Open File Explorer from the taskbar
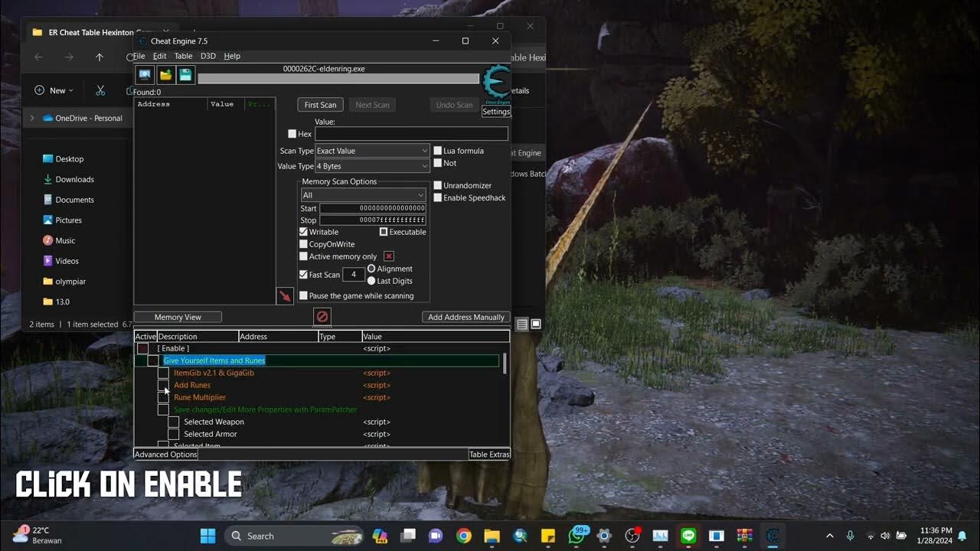This screenshot has height=551, width=980. point(492,536)
